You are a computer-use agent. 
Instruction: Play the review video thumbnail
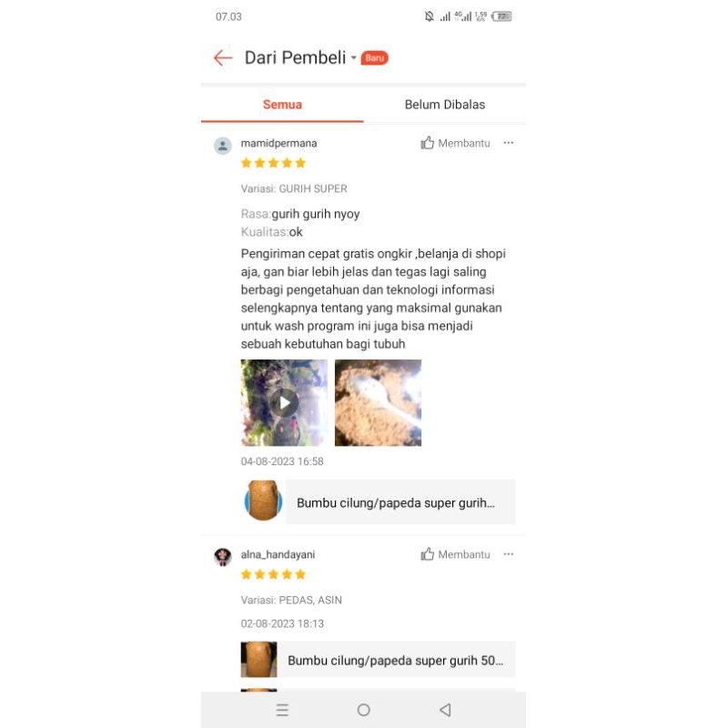[284, 402]
